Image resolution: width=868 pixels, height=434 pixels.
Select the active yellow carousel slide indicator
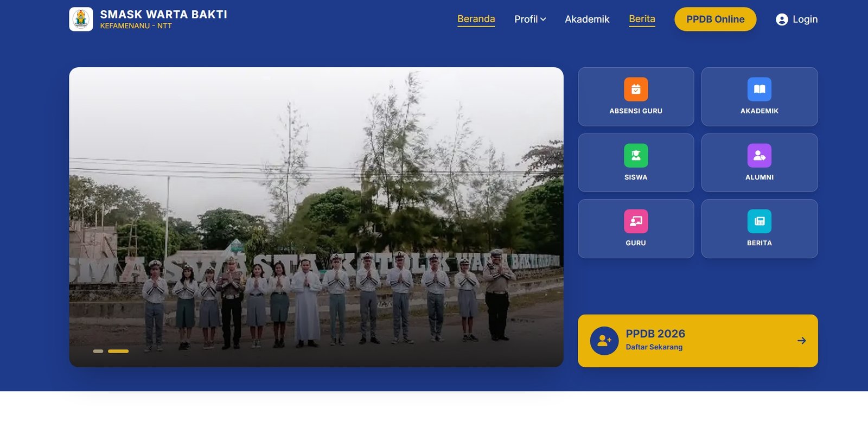click(x=118, y=351)
